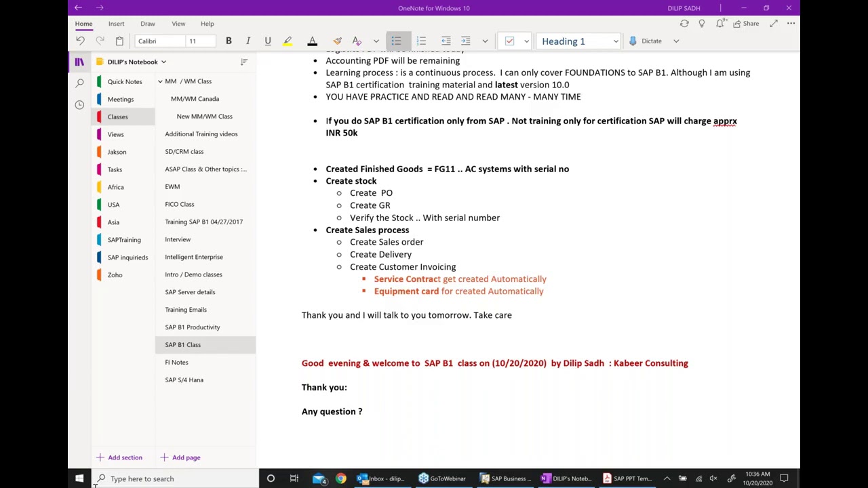This screenshot has width=868, height=488.
Task: Open the Clipboard paste icon
Action: pos(119,41)
